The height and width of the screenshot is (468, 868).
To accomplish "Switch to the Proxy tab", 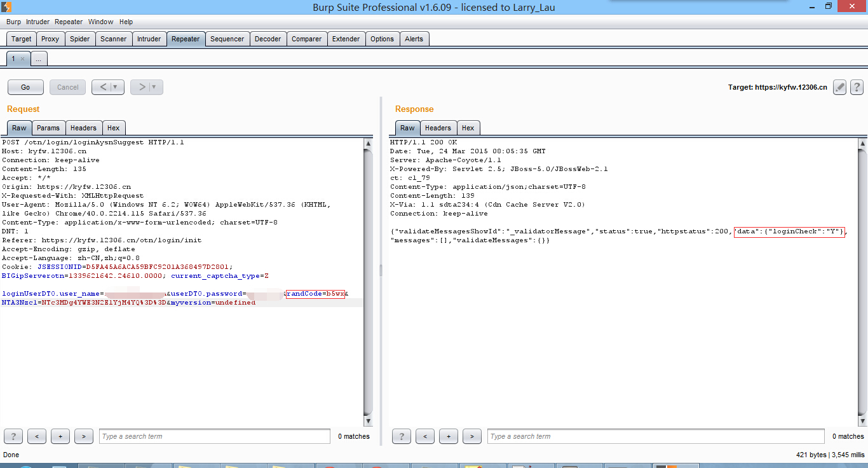I will point(50,39).
